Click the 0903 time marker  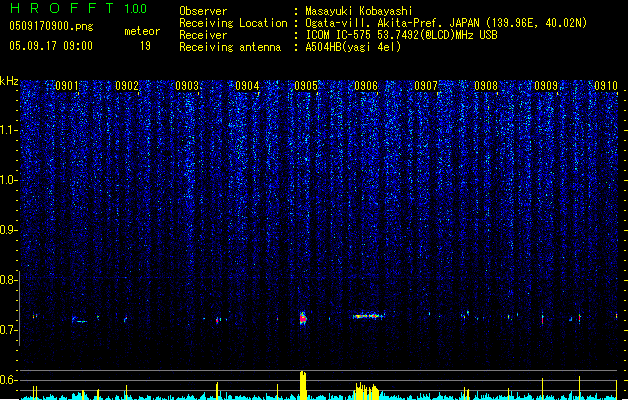(187, 86)
